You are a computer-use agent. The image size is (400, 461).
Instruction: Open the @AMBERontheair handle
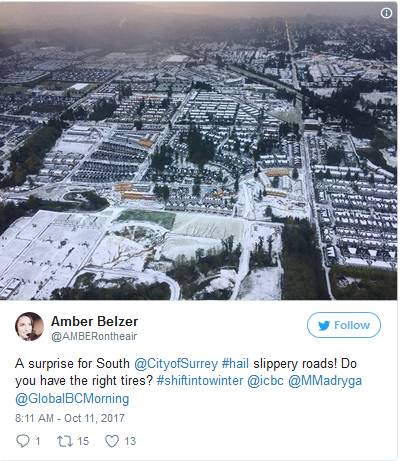[94, 336]
